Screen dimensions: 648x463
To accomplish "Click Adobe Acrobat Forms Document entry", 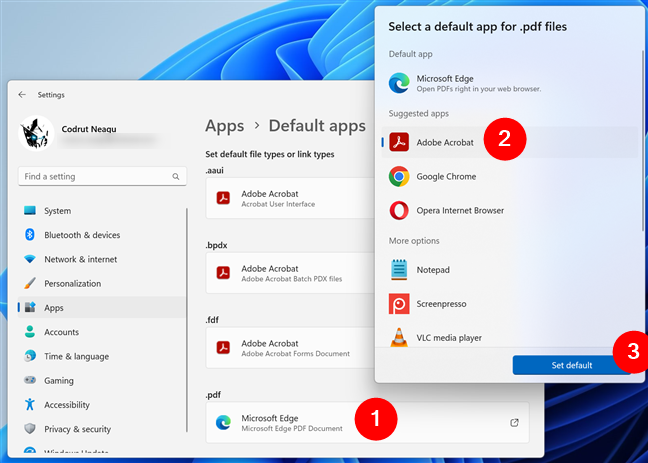I will [295, 354].
